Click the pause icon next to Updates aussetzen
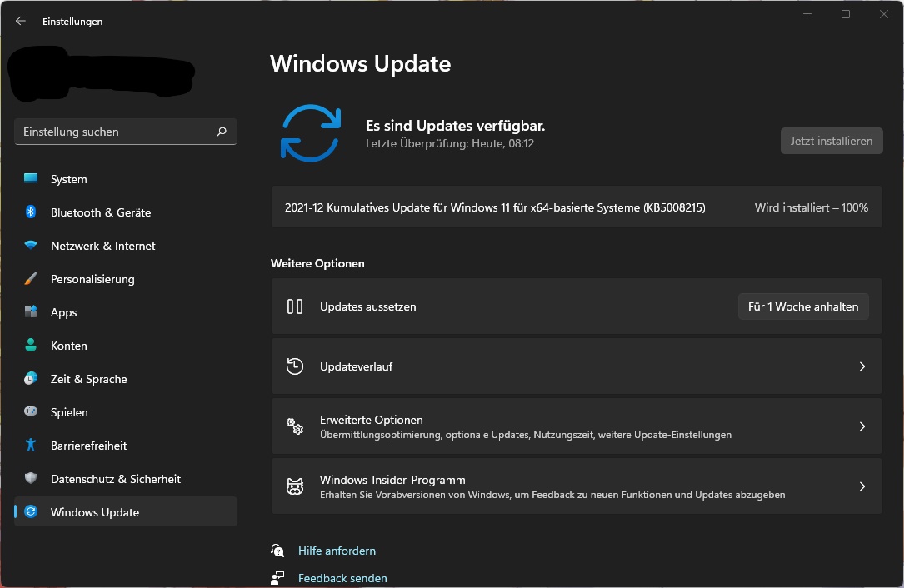904x588 pixels. [295, 306]
